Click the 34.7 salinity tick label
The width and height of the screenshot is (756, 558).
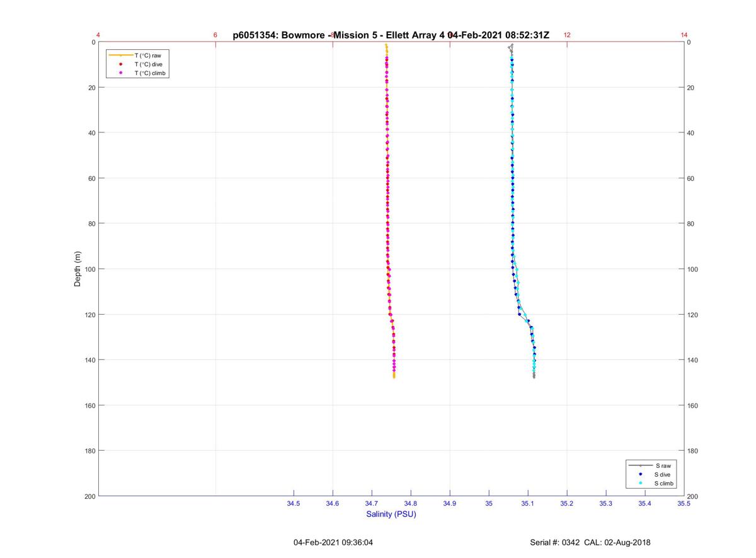(x=372, y=503)
